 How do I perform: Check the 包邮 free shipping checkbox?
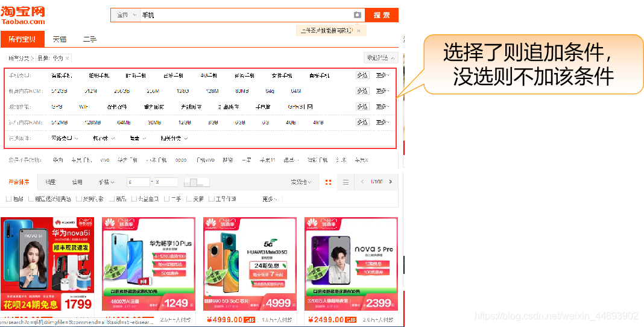(8, 199)
